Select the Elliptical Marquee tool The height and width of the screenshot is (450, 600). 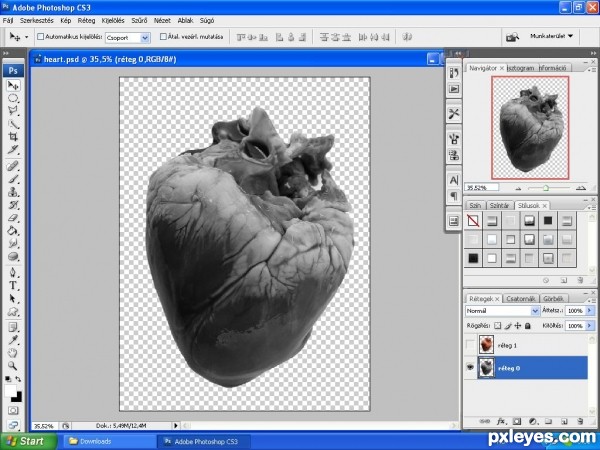13,98
